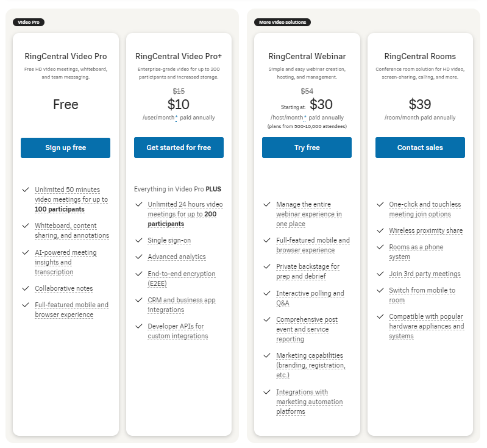Screen dimensions: 487x448
Task: Contact sales for RingCentral Rooms
Action: (x=420, y=148)
